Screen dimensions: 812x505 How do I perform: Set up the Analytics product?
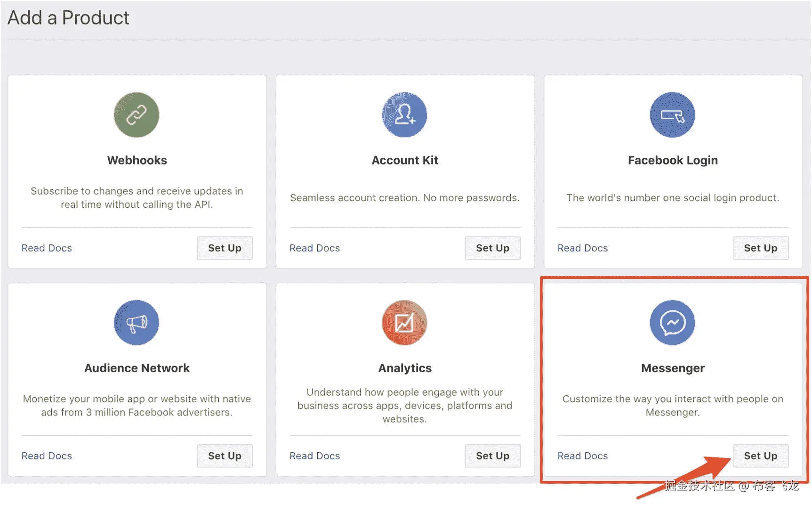point(492,456)
